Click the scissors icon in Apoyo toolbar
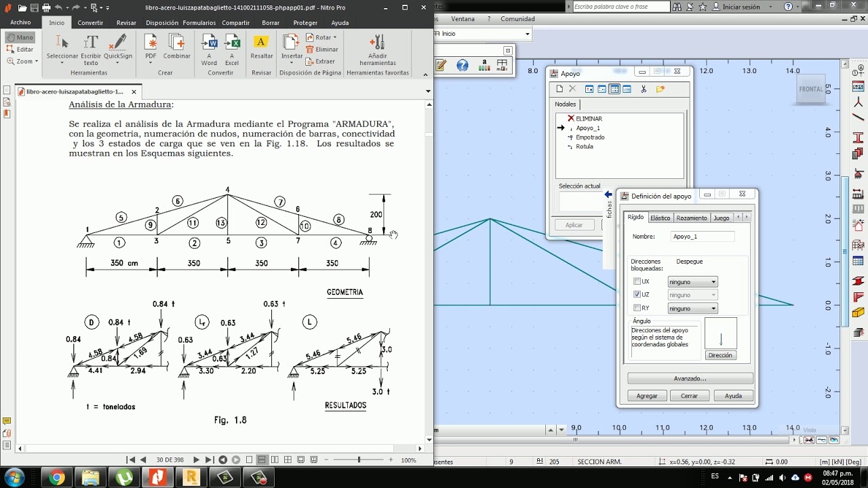 coord(644,89)
